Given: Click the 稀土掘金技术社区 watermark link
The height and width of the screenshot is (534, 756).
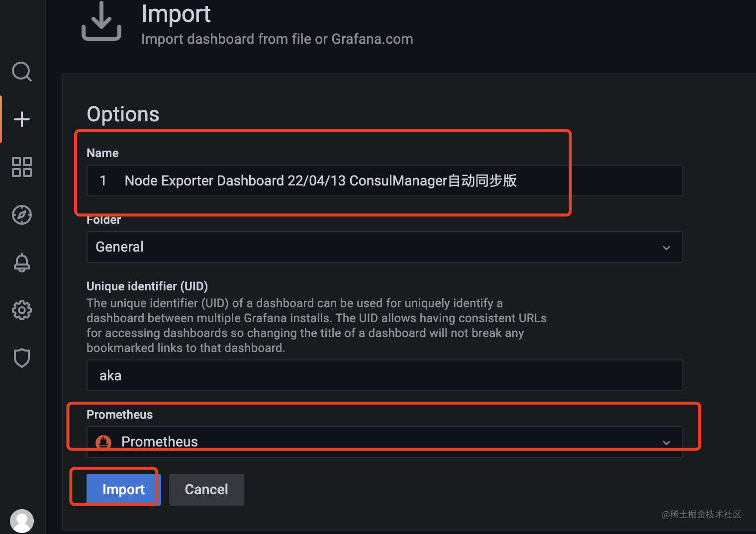Looking at the screenshot, I should [x=700, y=516].
